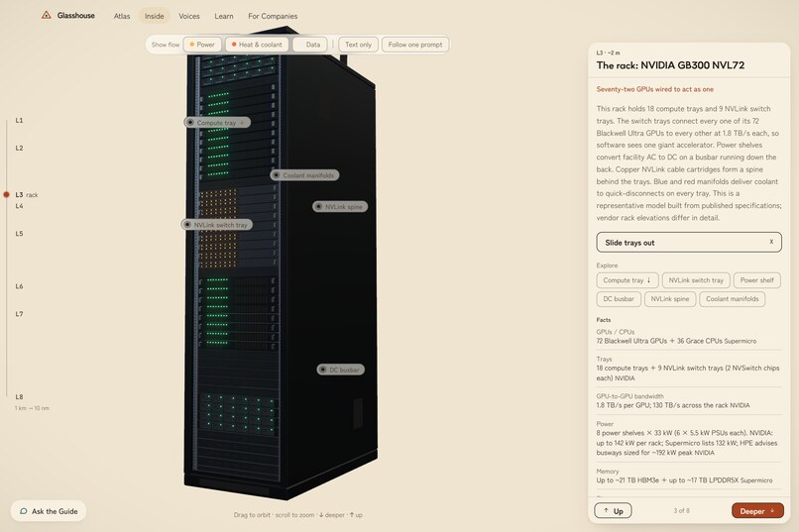Click the Glasshouse triangle logo icon

[x=46, y=15]
